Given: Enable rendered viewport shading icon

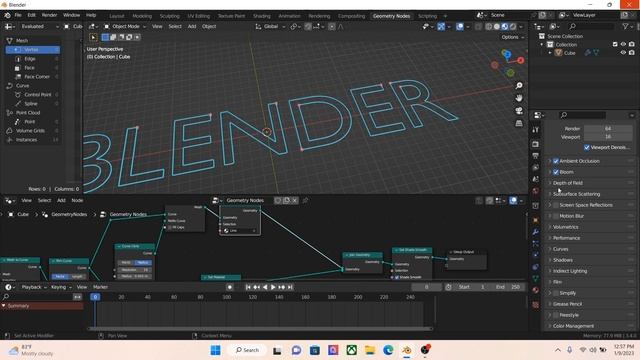Looking at the screenshot, I should 513,27.
